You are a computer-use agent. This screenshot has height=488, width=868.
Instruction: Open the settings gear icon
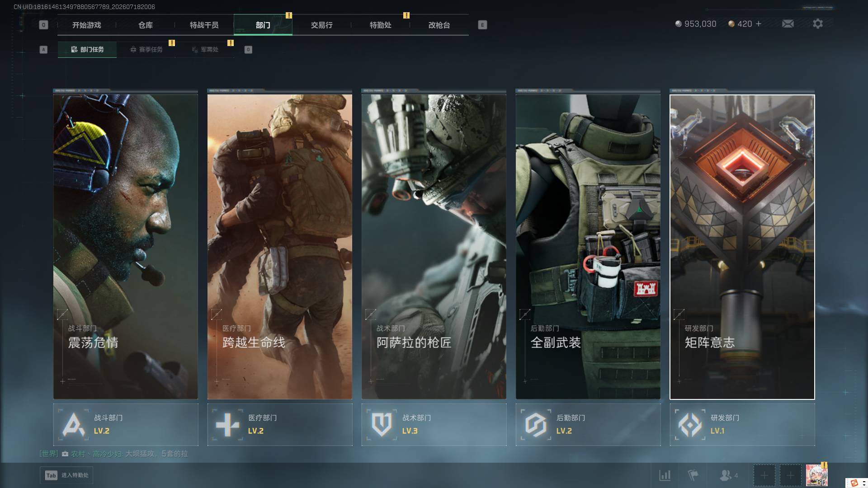click(817, 23)
